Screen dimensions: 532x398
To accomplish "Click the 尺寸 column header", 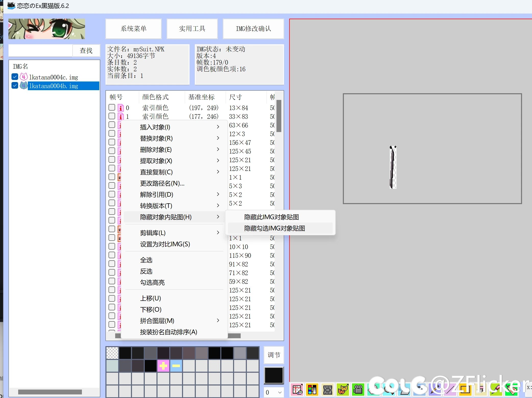I will [x=246, y=97].
